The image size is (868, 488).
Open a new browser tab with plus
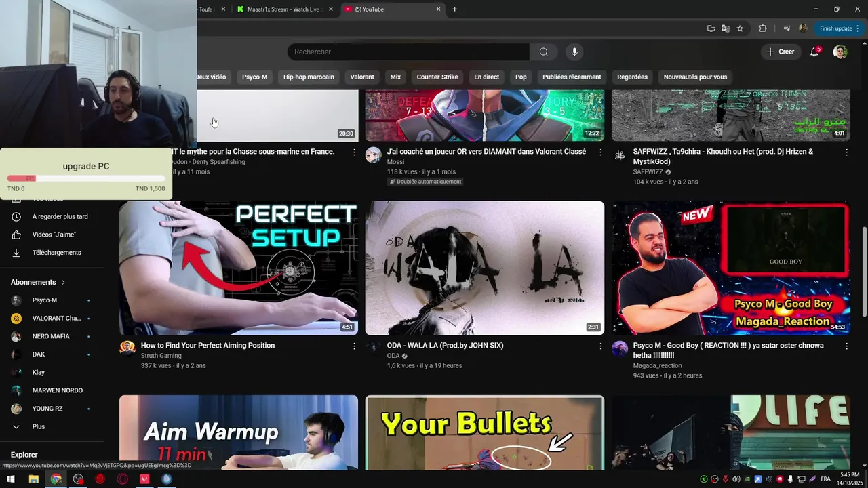tap(454, 9)
